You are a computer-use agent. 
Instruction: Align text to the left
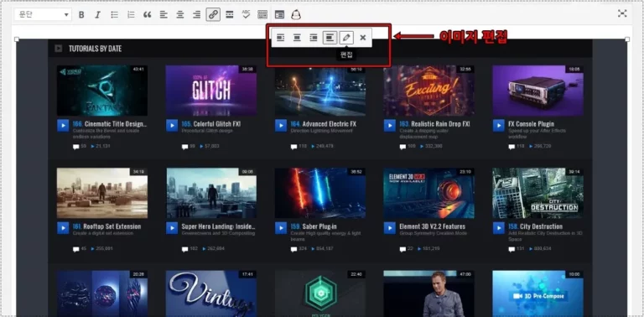[x=164, y=15]
